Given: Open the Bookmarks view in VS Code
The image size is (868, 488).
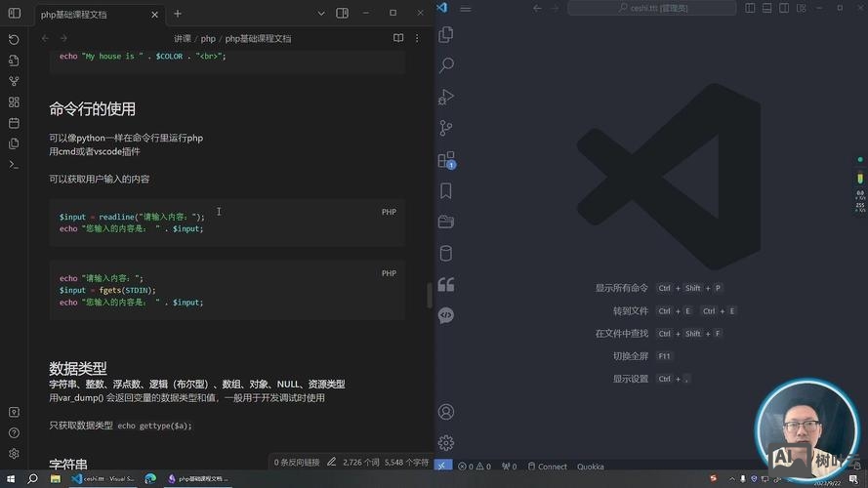Looking at the screenshot, I should pos(446,191).
